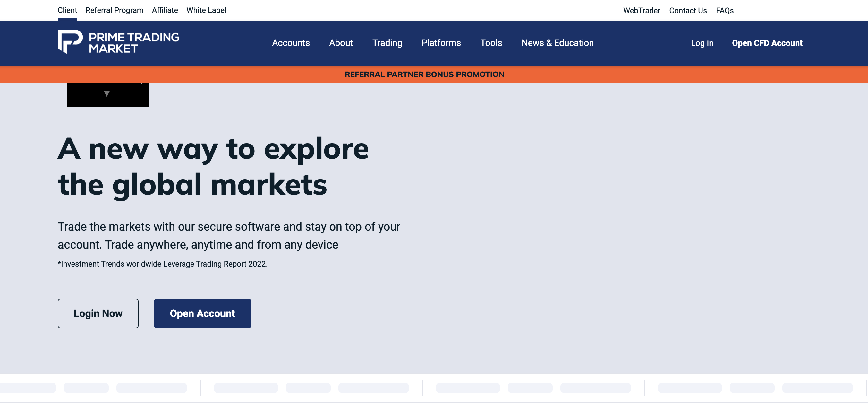Viewport: 868px width, 413px height.
Task: Open the WebTrader link
Action: (642, 11)
